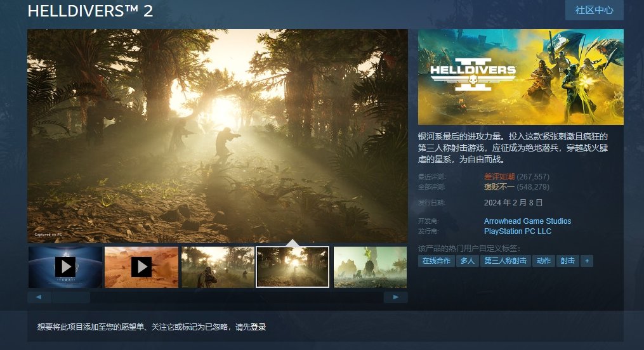Open all reviews 褒贬不一 link
The width and height of the screenshot is (644, 350).
click(x=499, y=186)
